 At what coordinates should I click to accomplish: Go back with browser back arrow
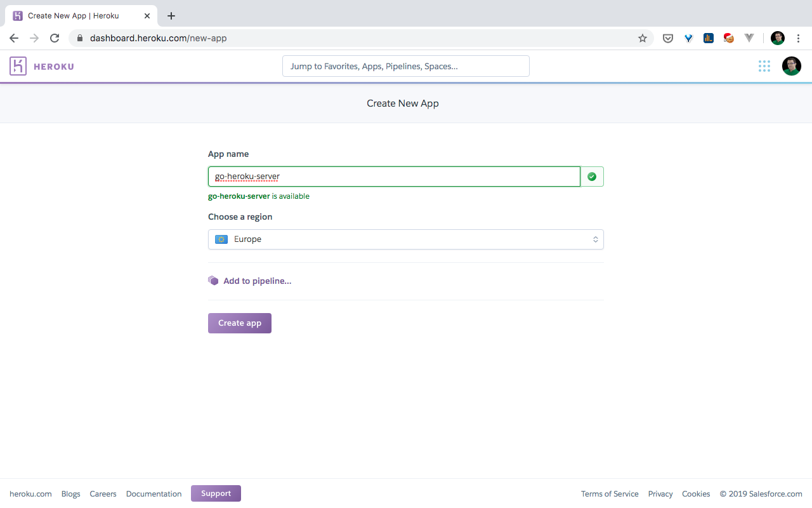click(x=14, y=38)
